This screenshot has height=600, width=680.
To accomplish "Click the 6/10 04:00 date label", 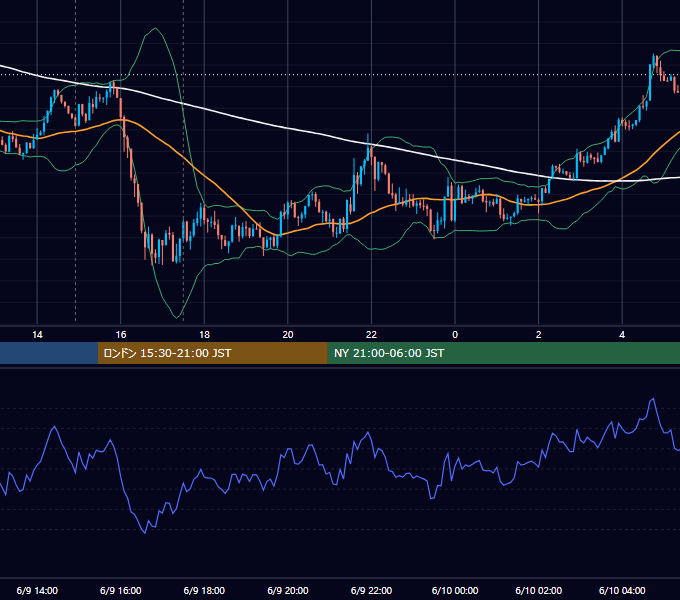I will [x=622, y=590].
